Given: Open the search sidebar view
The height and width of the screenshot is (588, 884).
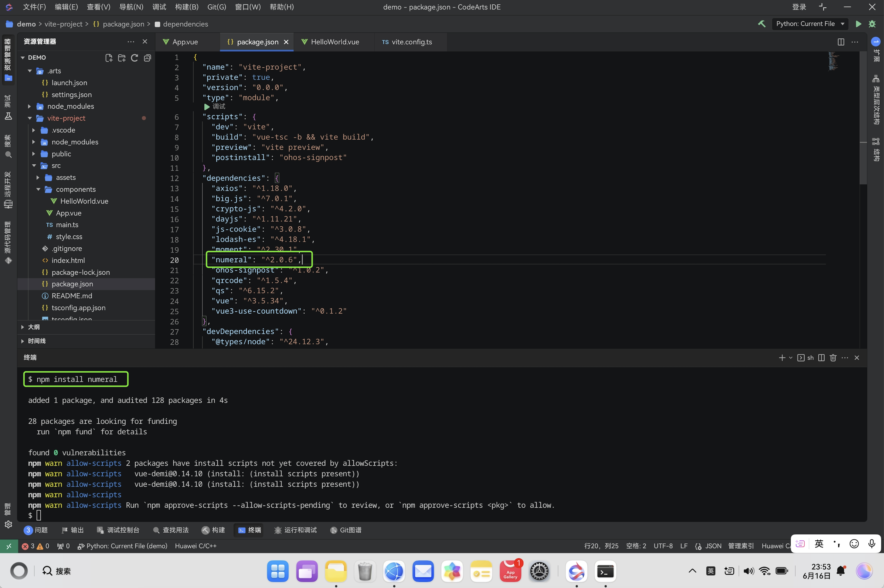Looking at the screenshot, I should pyautogui.click(x=8, y=146).
